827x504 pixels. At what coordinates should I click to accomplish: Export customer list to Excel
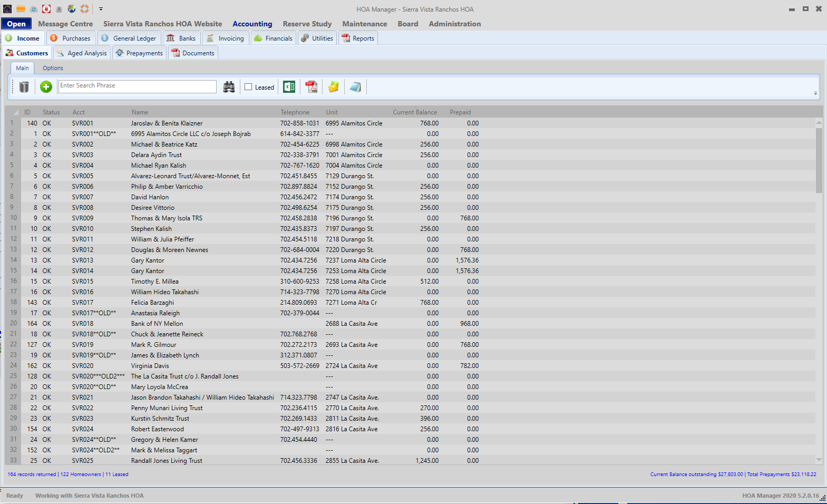289,87
